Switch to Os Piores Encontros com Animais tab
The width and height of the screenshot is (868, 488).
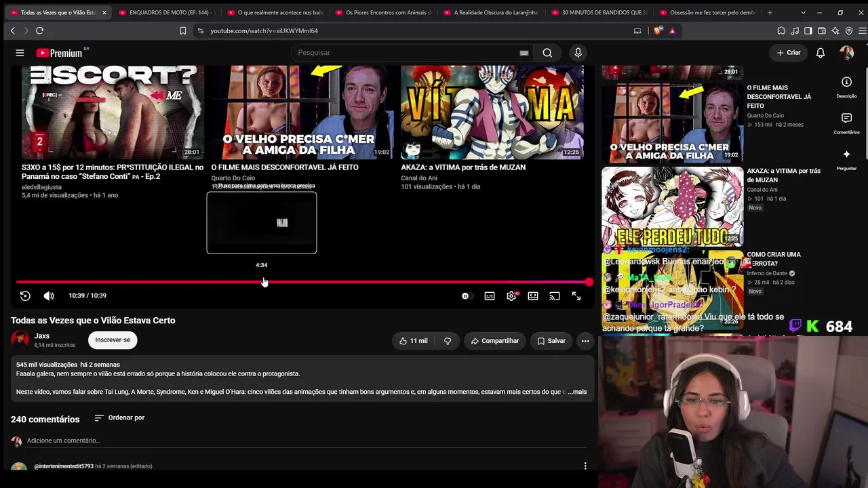pos(384,12)
